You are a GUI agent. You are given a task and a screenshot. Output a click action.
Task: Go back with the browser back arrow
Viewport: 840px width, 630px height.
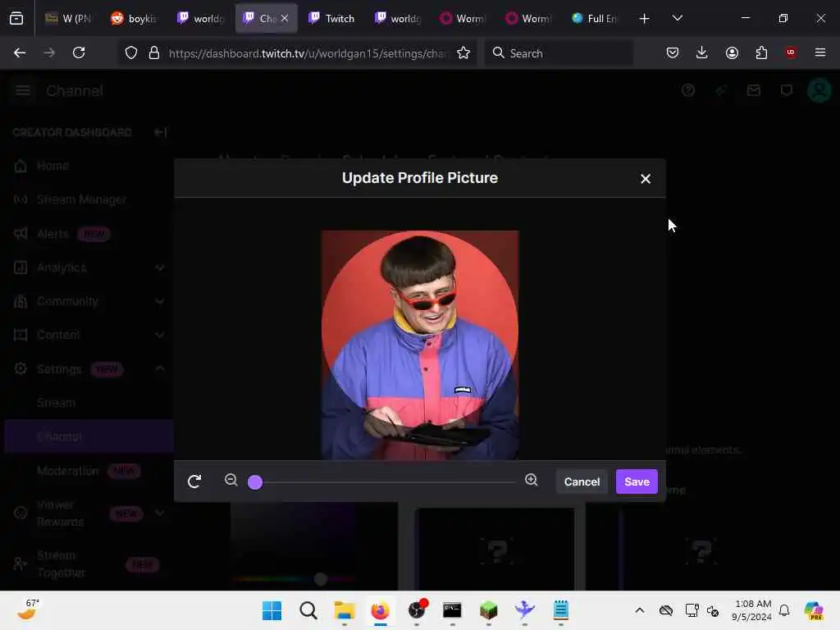tap(20, 52)
